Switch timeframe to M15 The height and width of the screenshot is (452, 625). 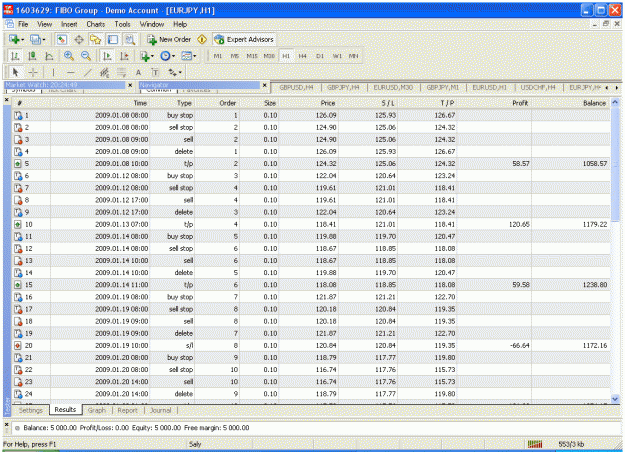click(252, 56)
